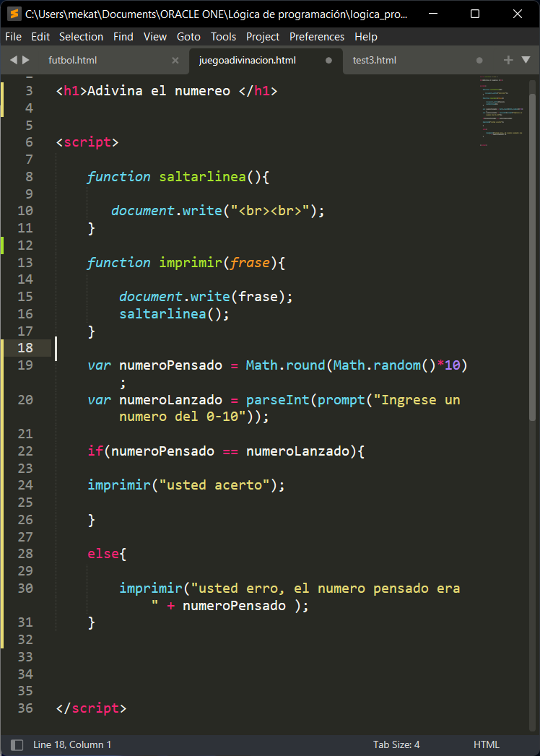The image size is (540, 756).
Task: Click unsaved dot on test3.html tab
Action: coord(479,61)
